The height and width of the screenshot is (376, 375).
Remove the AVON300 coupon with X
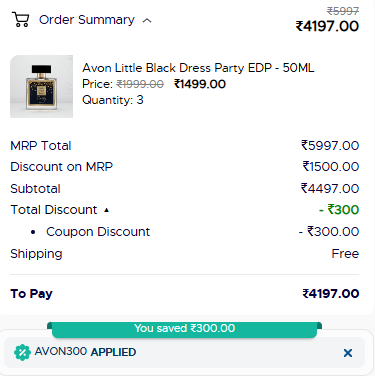click(348, 353)
